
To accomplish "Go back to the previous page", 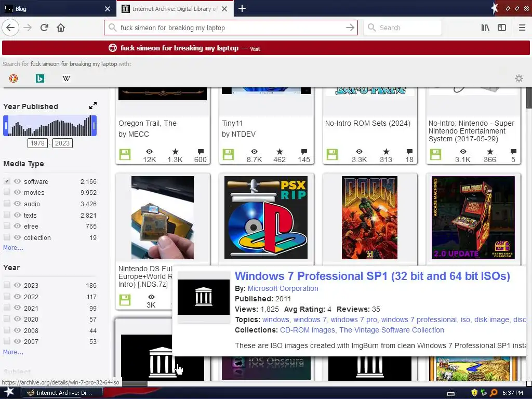I will tap(10, 28).
